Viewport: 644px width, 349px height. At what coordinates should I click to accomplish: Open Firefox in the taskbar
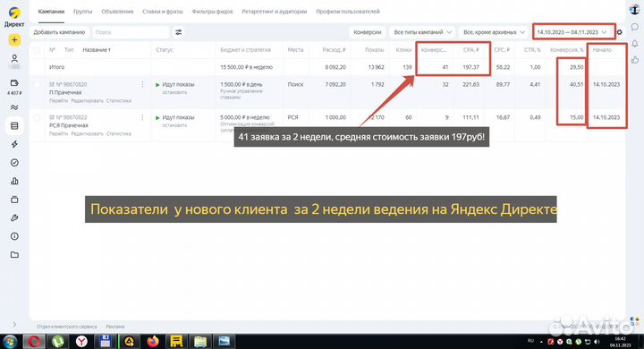tap(153, 342)
